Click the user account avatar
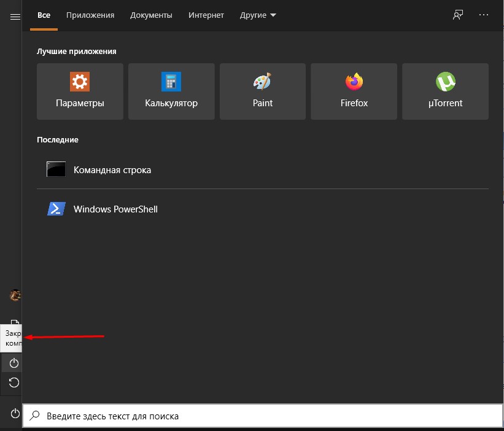This screenshot has height=431, width=504. (15, 296)
